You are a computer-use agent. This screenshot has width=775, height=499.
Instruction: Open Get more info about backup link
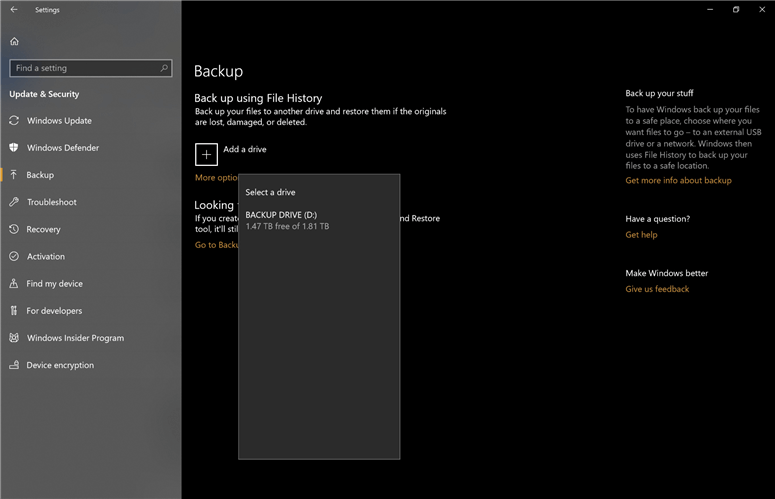pyautogui.click(x=678, y=181)
